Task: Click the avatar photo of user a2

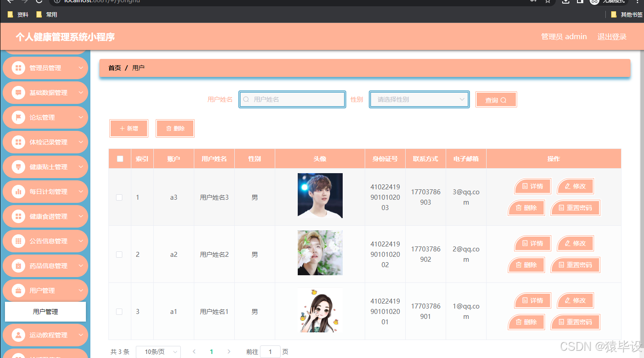Action: pyautogui.click(x=320, y=253)
